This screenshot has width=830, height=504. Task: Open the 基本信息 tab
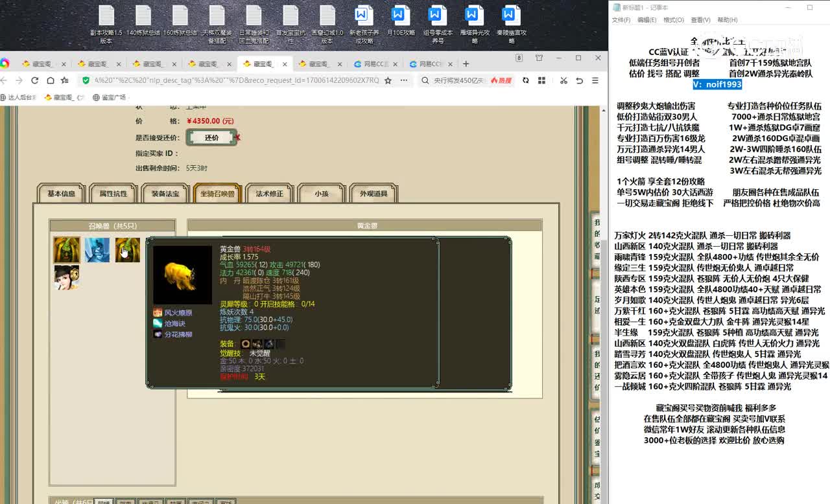click(61, 194)
